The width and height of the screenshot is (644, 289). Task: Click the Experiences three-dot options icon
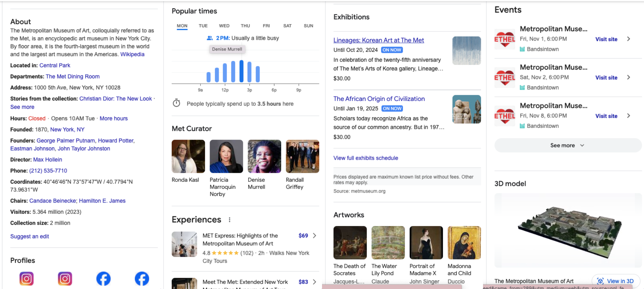tap(229, 220)
